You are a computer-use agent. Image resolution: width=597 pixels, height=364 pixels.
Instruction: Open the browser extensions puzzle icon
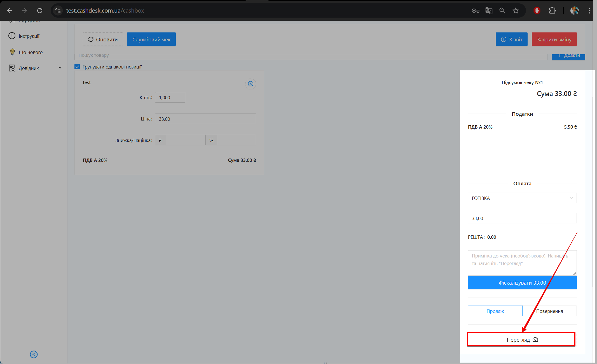coord(552,11)
